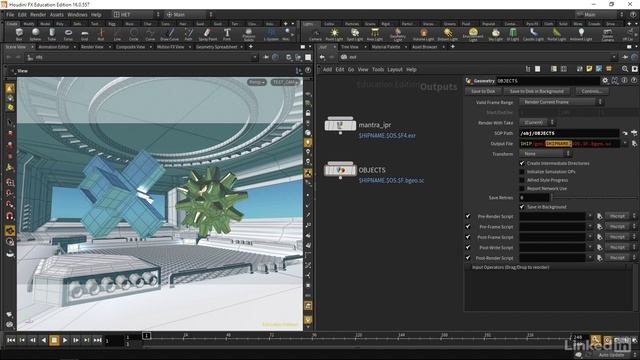The width and height of the screenshot is (640, 360).
Task: Add a Volume Light from shelf
Action: point(423,35)
